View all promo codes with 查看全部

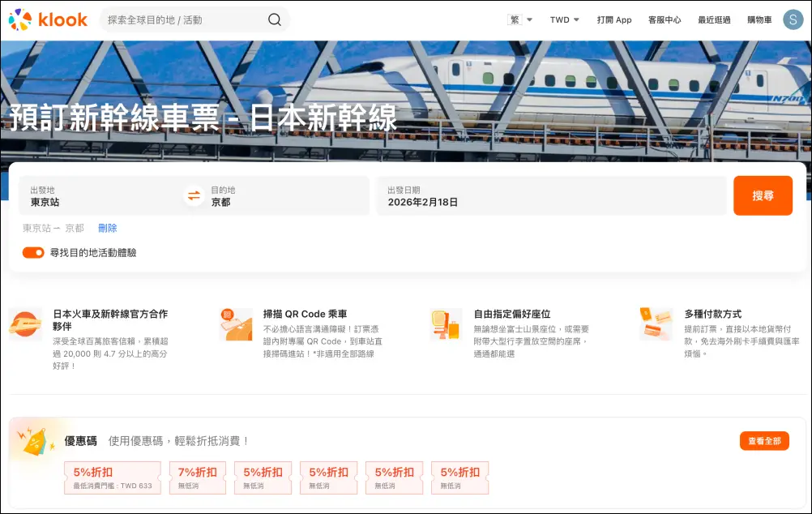764,441
